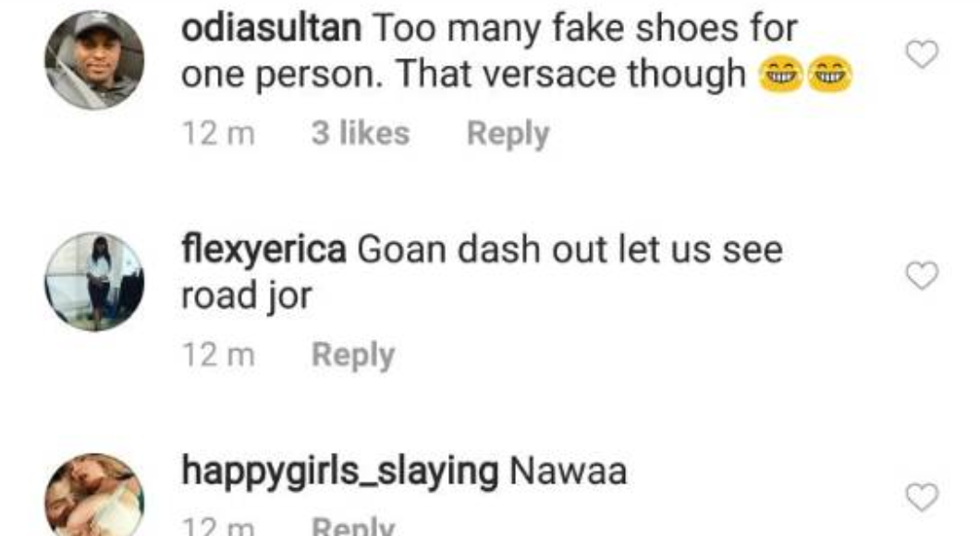Click the 12 m timestamp under flexyerica's comment
Viewport: 980px width, 536px height.
click(x=218, y=355)
